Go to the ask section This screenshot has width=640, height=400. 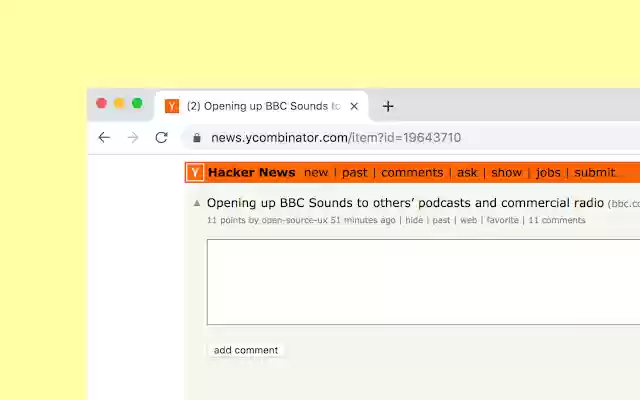[467, 173]
